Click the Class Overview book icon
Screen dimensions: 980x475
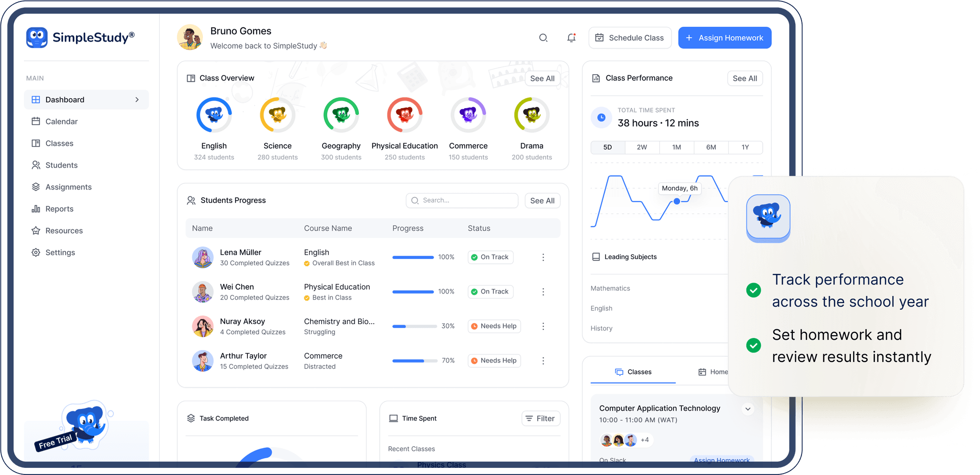click(x=191, y=78)
